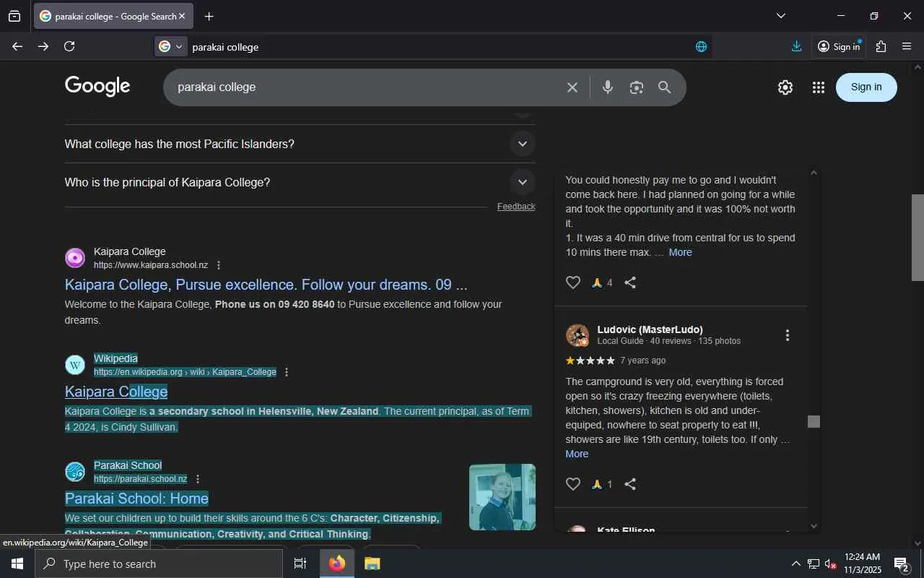
Task: Open options menu for Ludovic's review
Action: coord(788,335)
